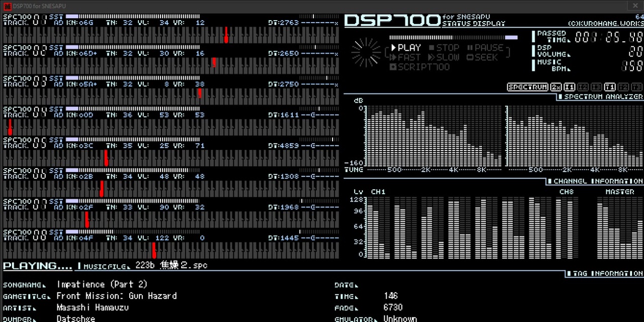644x322 pixels.
Task: Click the rotating activity spinner icon
Action: [366, 52]
